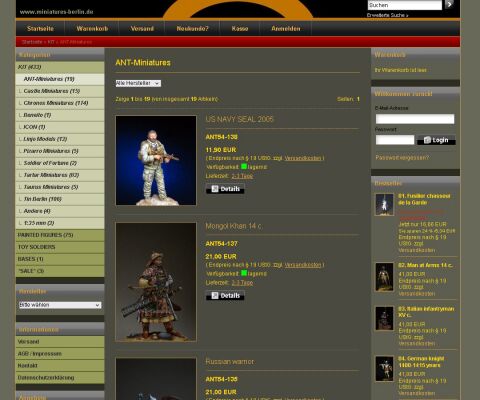Click US NAVY SEAL 2005 product thumbnail
Viewport: 480px width, 400px height.
tap(156, 160)
